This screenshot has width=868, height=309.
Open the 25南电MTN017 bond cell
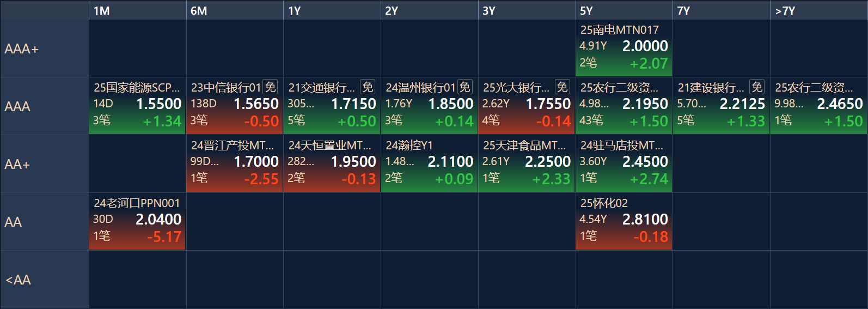click(x=624, y=48)
